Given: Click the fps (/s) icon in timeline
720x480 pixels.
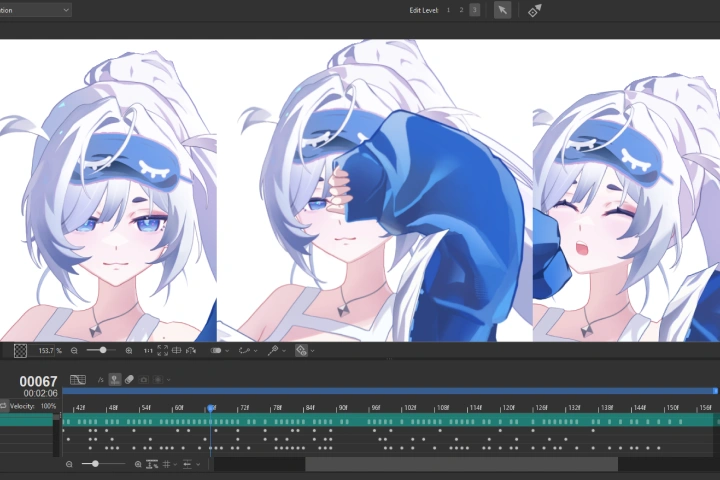Looking at the screenshot, I should 100,380.
